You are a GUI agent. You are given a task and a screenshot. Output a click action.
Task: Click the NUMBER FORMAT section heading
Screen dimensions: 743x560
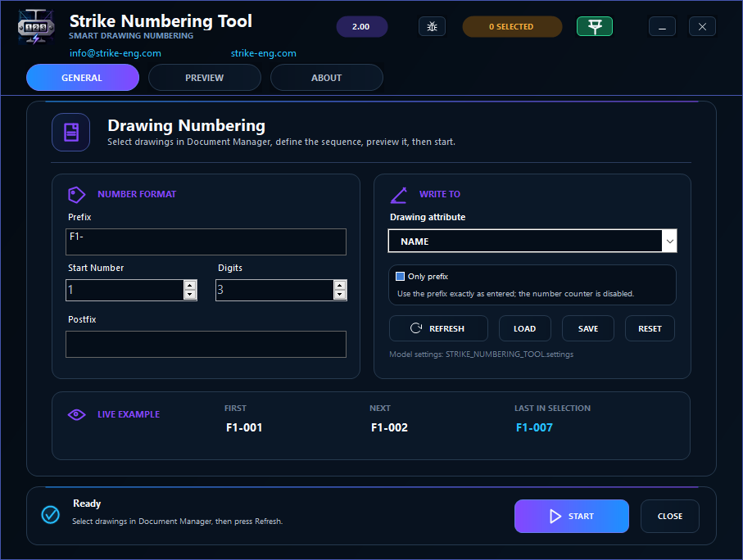coord(137,194)
